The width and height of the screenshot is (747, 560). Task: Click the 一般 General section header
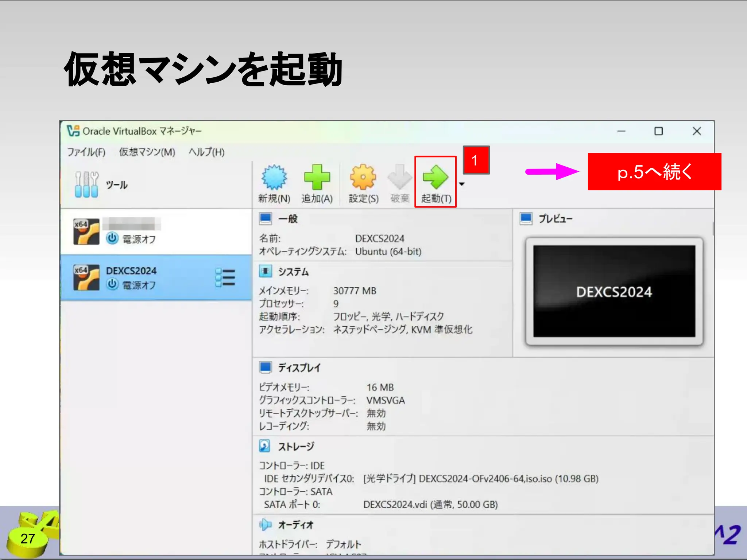288,219
